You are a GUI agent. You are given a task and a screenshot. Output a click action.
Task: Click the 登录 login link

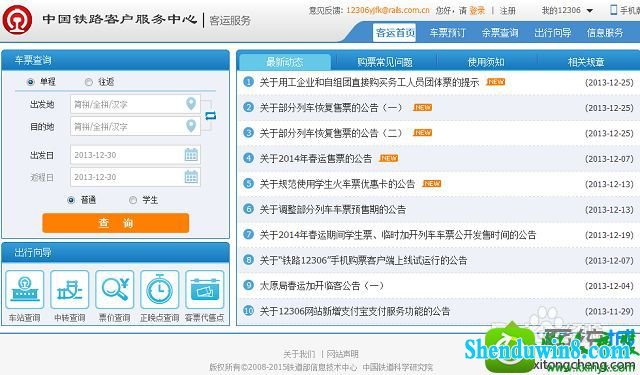tap(477, 11)
